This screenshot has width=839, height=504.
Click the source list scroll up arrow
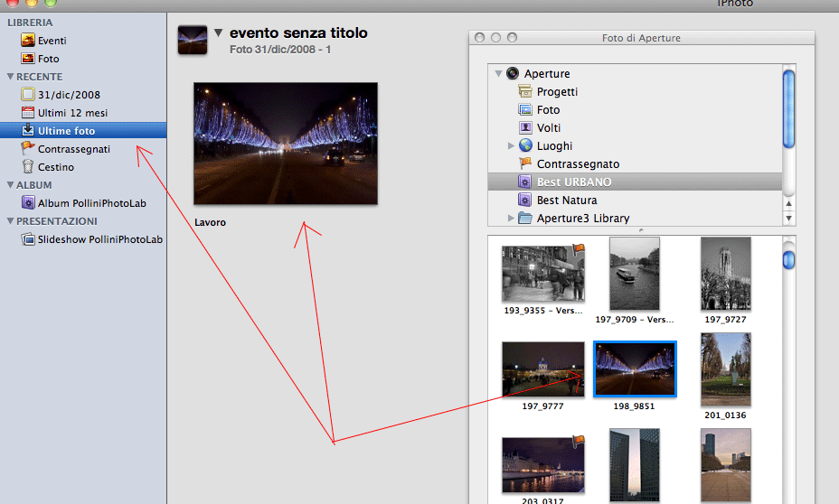788,203
